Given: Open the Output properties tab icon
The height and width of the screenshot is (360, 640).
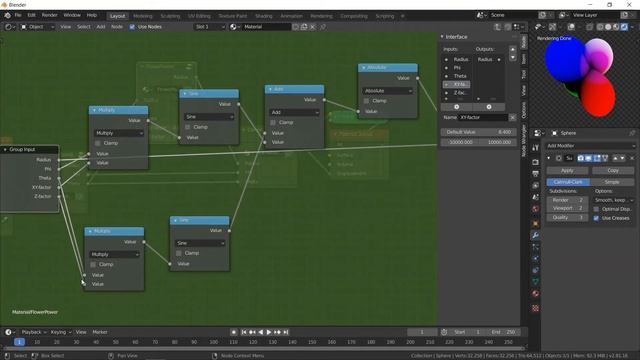Looking at the screenshot, I should pos(536,174).
